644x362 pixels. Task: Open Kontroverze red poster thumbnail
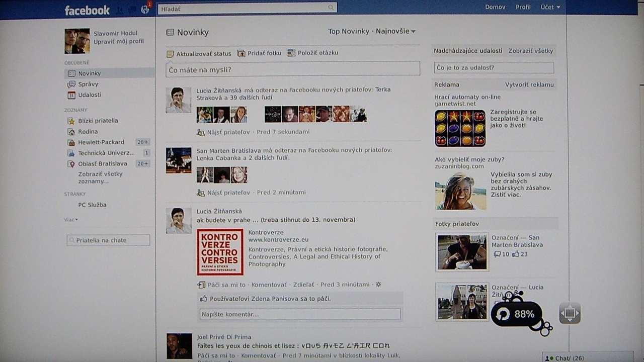coord(220,252)
